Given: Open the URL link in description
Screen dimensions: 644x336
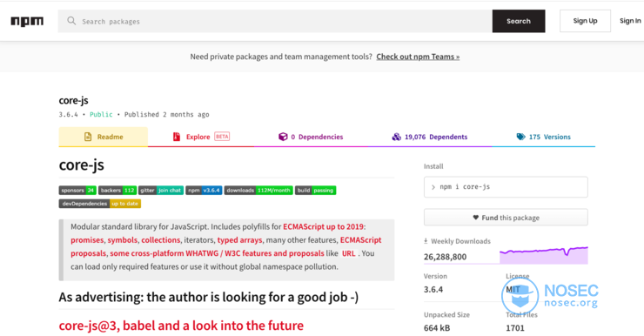Looking at the screenshot, I should point(348,253).
